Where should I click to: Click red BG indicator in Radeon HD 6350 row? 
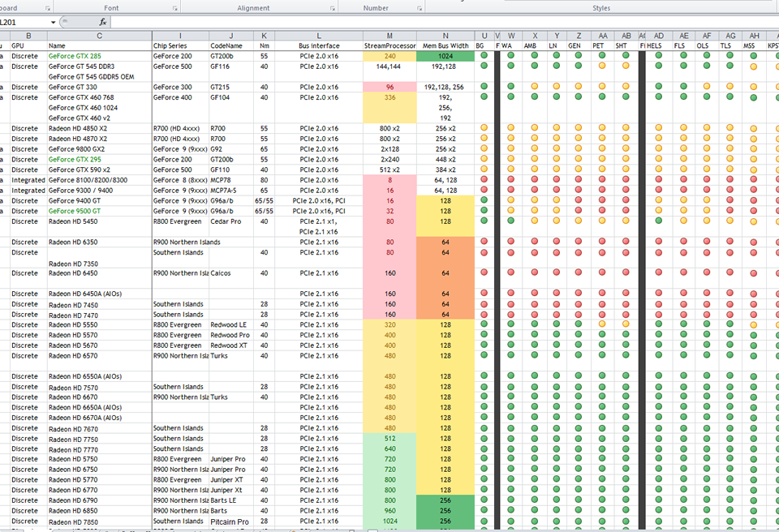(484, 242)
